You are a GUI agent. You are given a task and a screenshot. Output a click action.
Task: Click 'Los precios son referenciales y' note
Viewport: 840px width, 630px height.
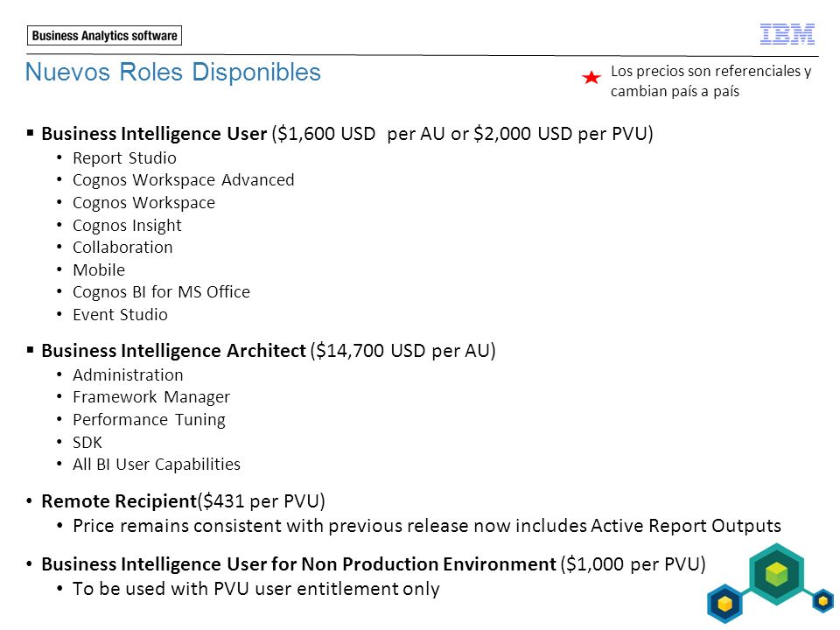710,71
